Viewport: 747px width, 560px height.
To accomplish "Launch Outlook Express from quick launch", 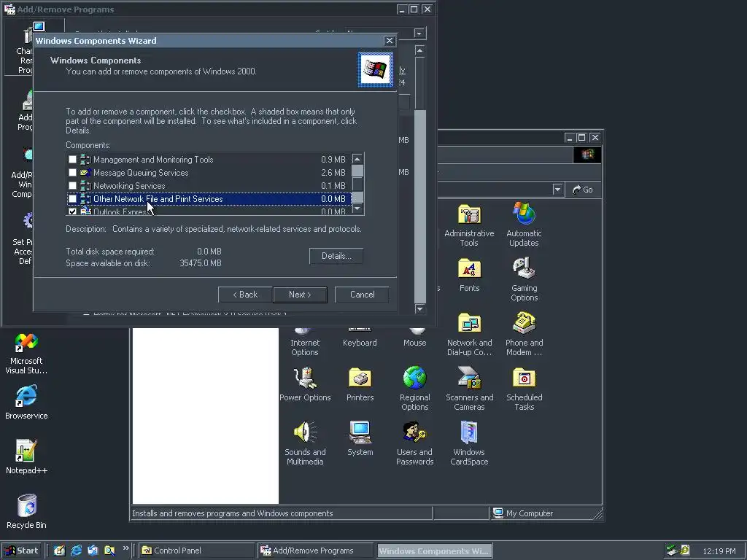I will [x=93, y=551].
